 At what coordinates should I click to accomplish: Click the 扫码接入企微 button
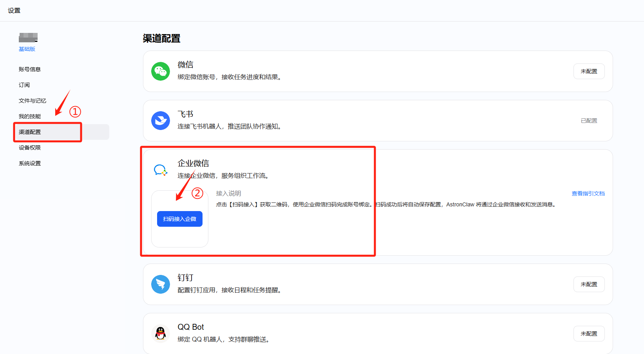pos(180,219)
